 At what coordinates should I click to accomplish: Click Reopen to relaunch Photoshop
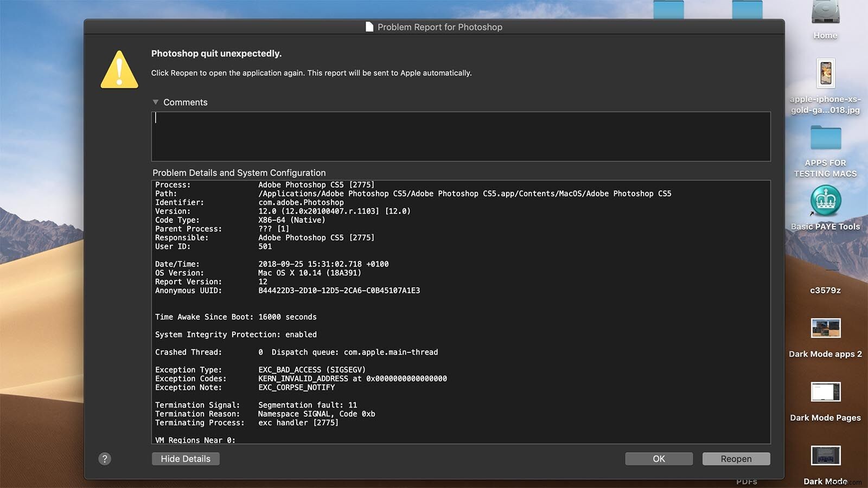pyautogui.click(x=736, y=459)
